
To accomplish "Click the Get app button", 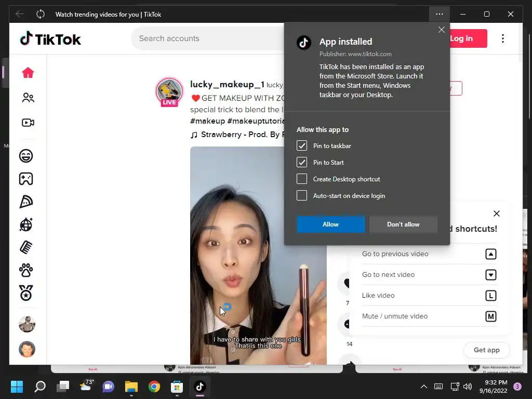I will (486, 350).
